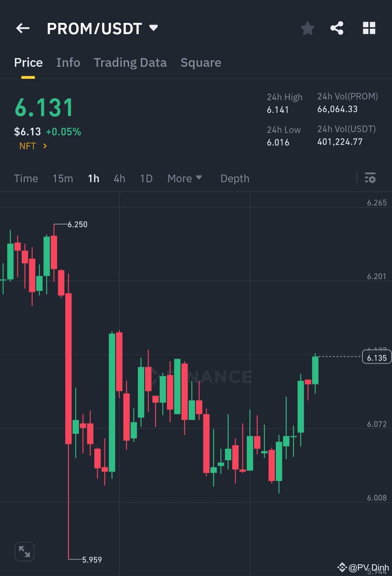Click the current price label 6.135
Viewport: 392px width, 576px height.
click(x=376, y=357)
